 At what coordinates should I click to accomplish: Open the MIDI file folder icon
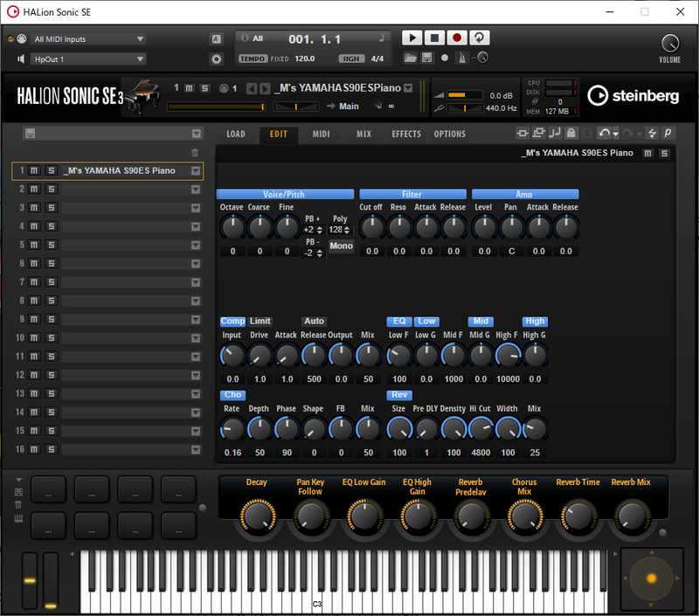tap(410, 58)
